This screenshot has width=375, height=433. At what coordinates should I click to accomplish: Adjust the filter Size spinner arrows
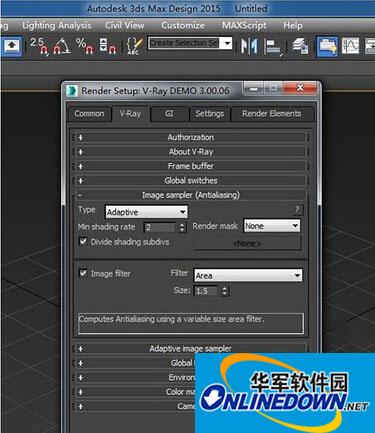pos(225,291)
